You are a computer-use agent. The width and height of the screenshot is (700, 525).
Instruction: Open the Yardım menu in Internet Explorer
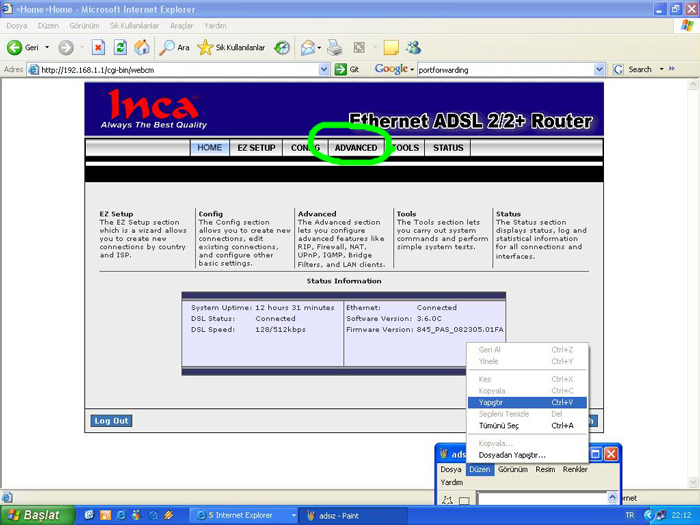[x=215, y=26]
